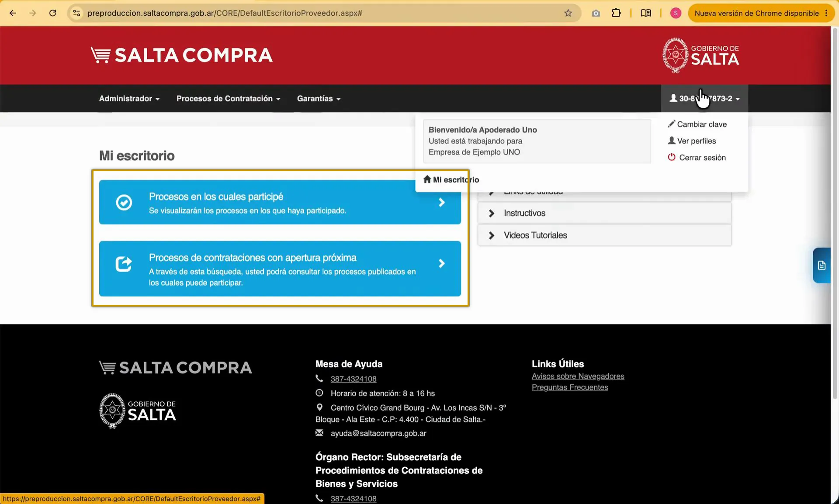This screenshot has width=839, height=504.
Task: Click the Bienvenido/a Apoderado Uno text
Action: pos(482,130)
